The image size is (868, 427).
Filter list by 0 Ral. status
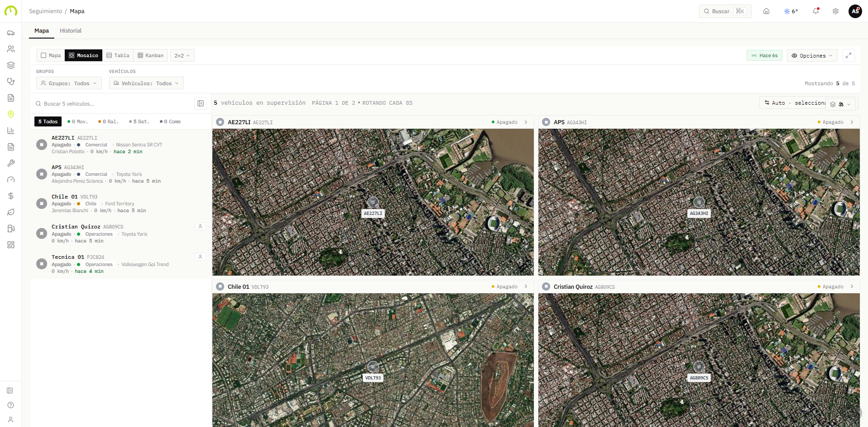tap(108, 121)
